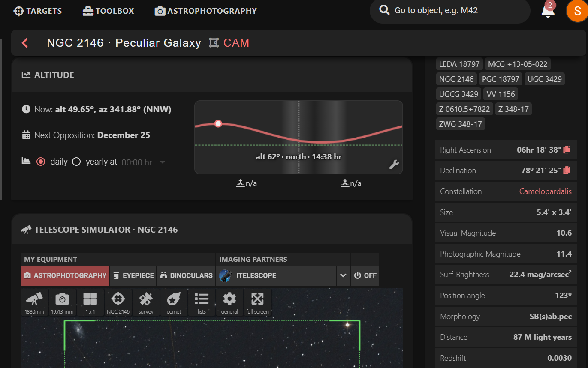Click the bright orange star in simulator view

tap(347, 325)
